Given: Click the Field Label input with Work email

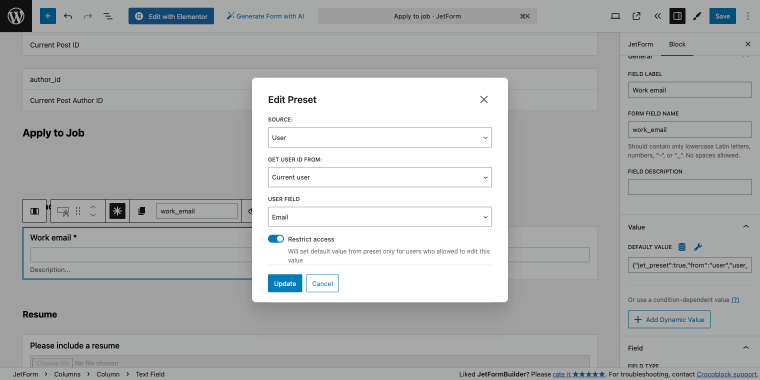Looking at the screenshot, I should pos(690,90).
